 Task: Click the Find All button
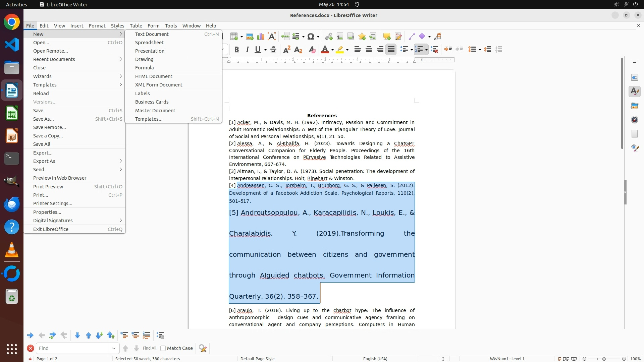(x=150, y=348)
